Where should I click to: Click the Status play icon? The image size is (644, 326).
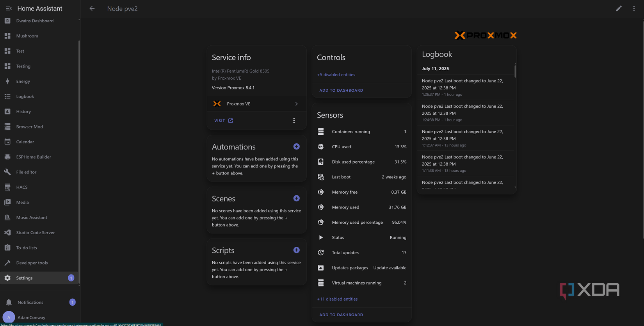pyautogui.click(x=321, y=237)
